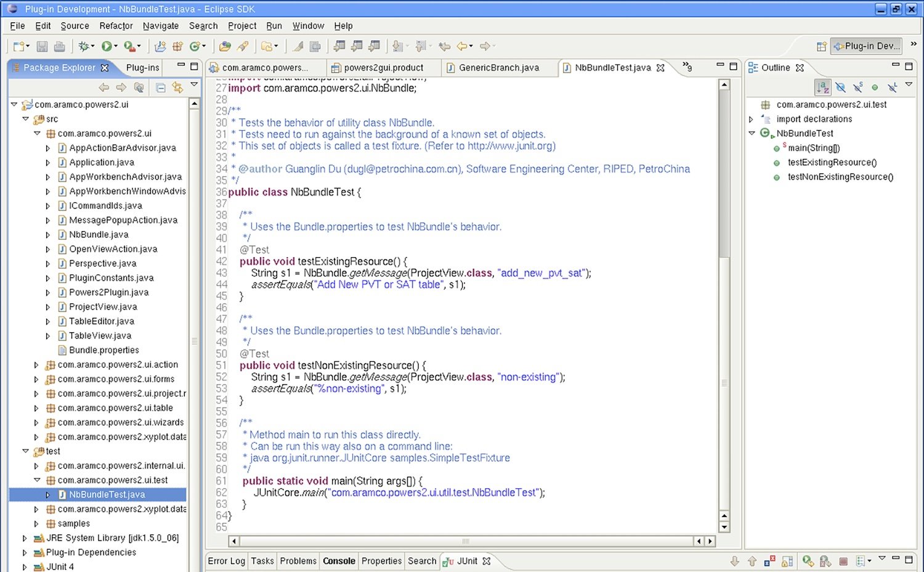Click Rerun Test icon in JUnit panel
Screen dimensions: 924x572
click(x=807, y=561)
